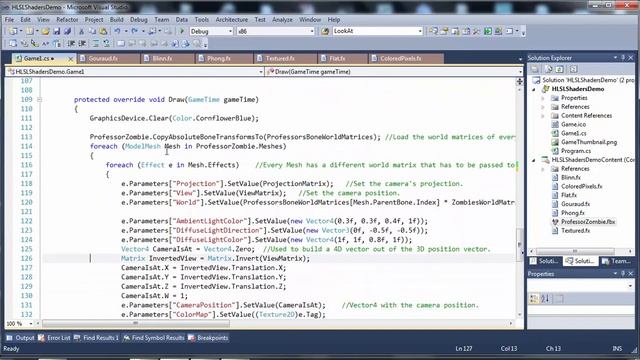640x360 pixels.
Task: Collapse the HLSLShadersDemoContent project node
Action: click(x=534, y=160)
